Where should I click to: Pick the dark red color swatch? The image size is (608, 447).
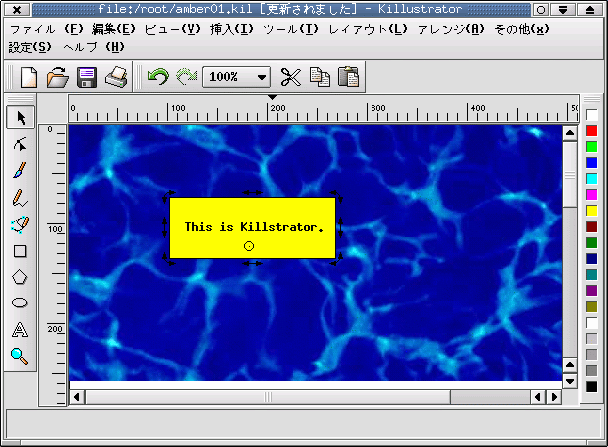pyautogui.click(x=591, y=226)
